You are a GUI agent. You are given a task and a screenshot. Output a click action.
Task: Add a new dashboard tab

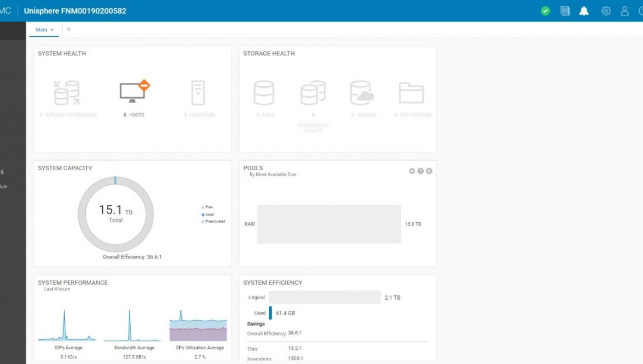click(69, 29)
